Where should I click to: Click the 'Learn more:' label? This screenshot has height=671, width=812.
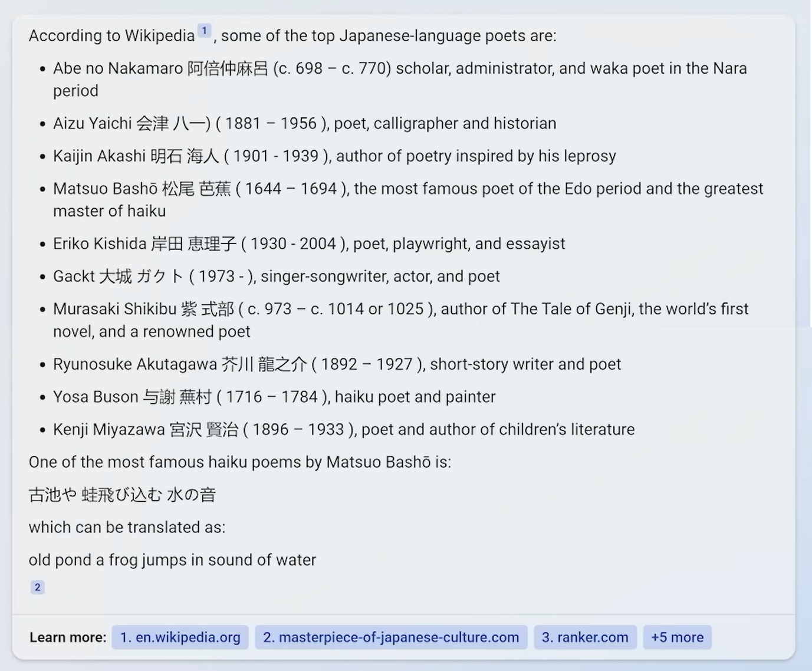[68, 637]
